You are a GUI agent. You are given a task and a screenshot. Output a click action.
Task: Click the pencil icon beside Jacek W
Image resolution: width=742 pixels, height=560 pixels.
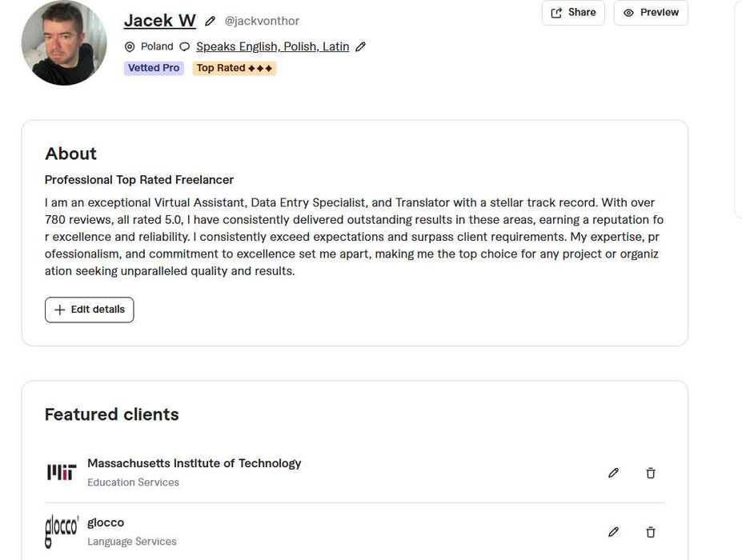[211, 21]
